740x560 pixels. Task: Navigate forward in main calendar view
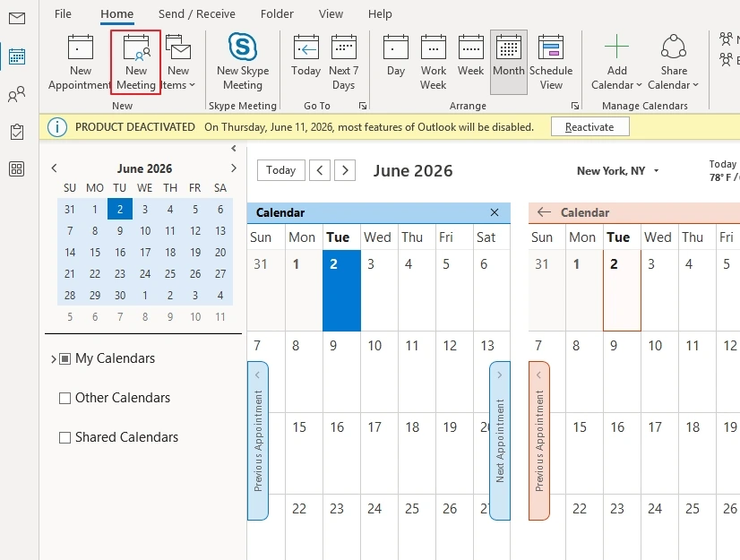point(345,170)
